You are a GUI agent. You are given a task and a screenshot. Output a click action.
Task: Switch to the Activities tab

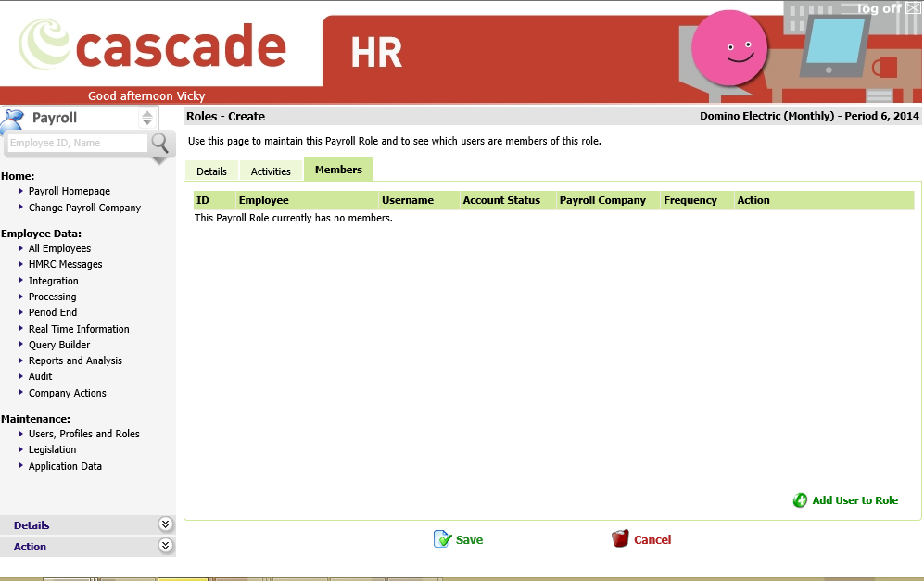tap(271, 171)
